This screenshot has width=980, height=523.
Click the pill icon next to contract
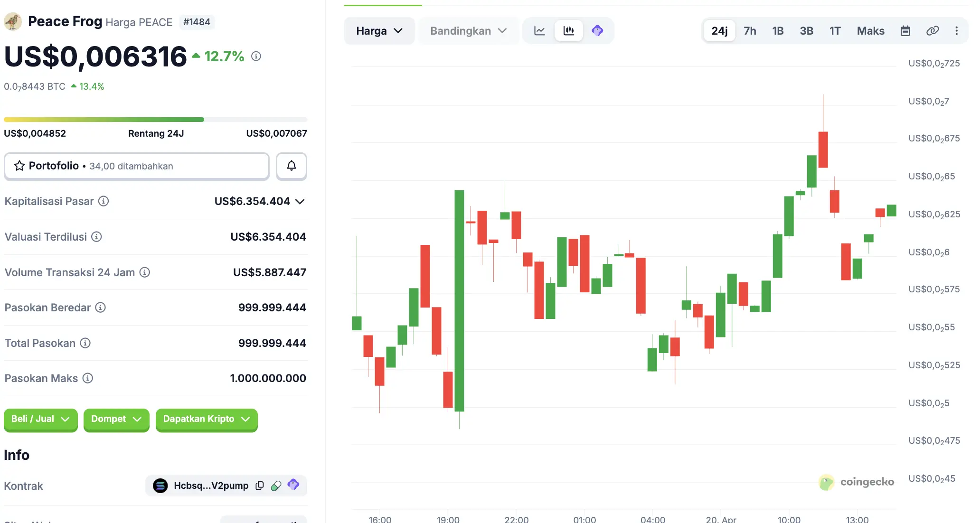(x=276, y=486)
